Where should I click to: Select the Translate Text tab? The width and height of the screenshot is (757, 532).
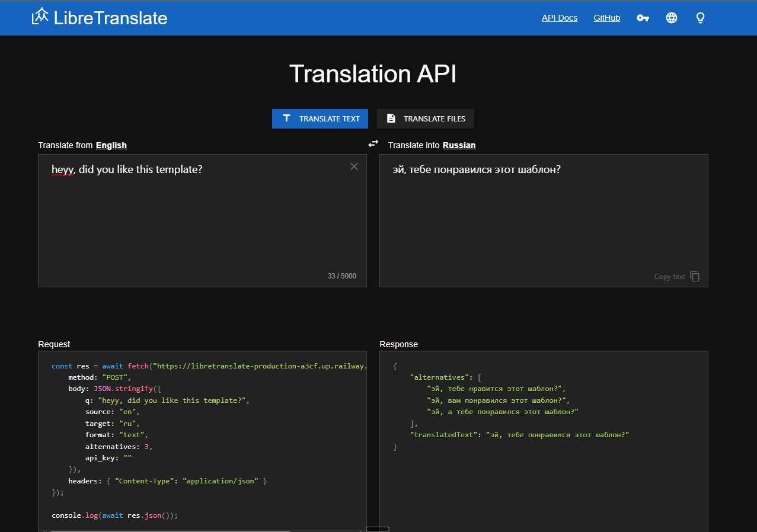[x=320, y=118]
